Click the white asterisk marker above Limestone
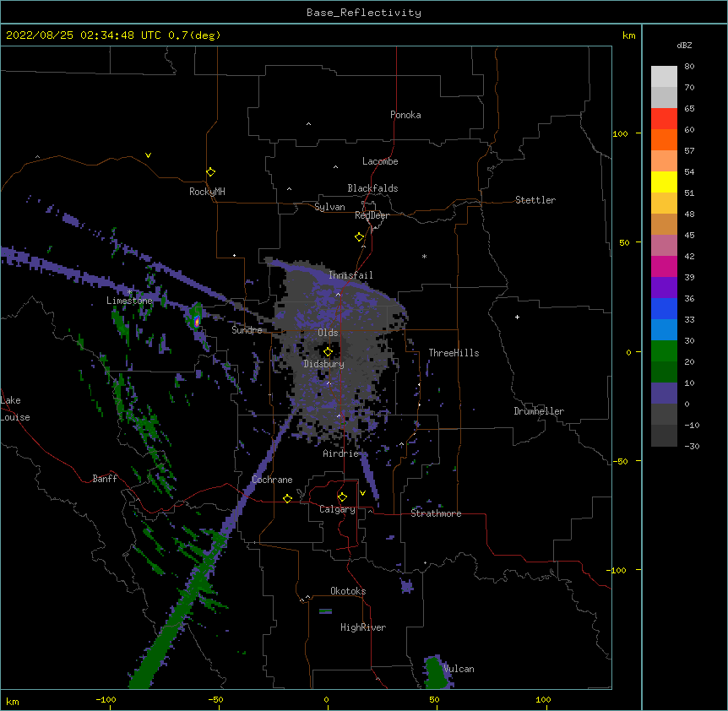Image resolution: width=728 pixels, height=711 pixels. [129, 292]
